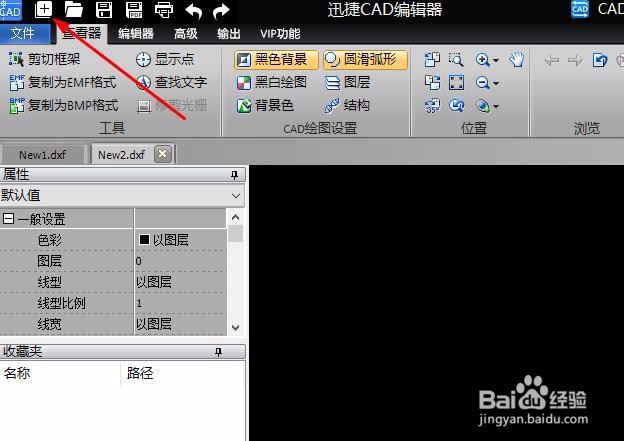Switch to the 高级 tab

(x=186, y=34)
